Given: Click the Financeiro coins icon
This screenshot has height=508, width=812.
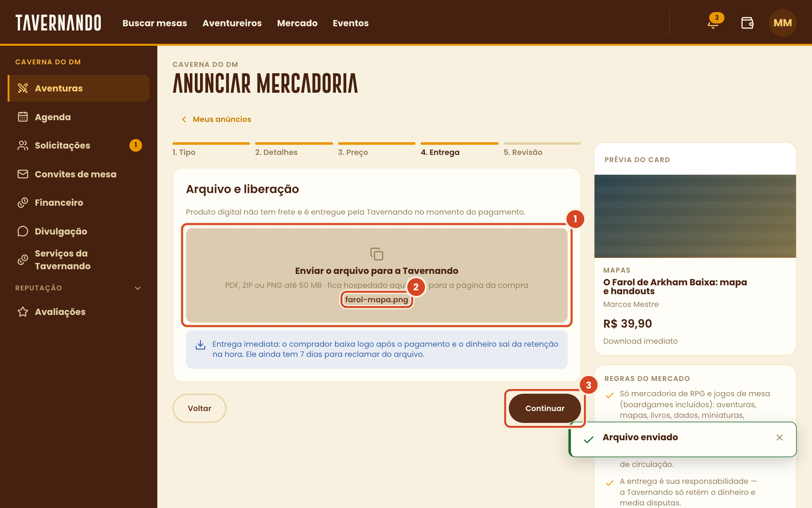Looking at the screenshot, I should click(x=23, y=202).
